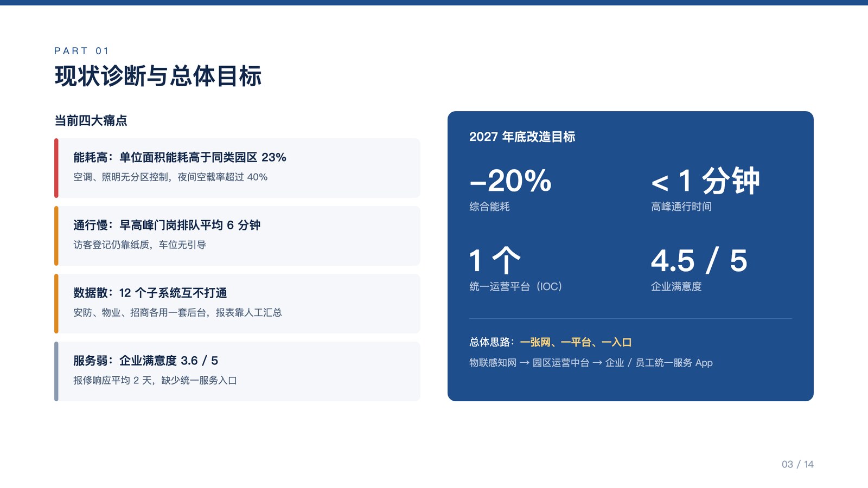Select the 数据散 card heading

click(x=150, y=293)
